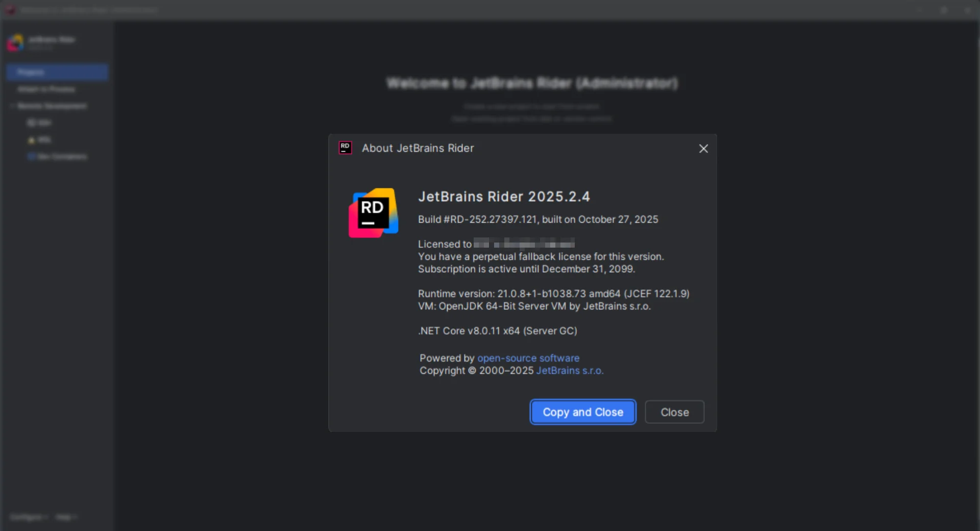Click the "Licensed to" line
The image size is (980, 531).
pyautogui.click(x=496, y=244)
